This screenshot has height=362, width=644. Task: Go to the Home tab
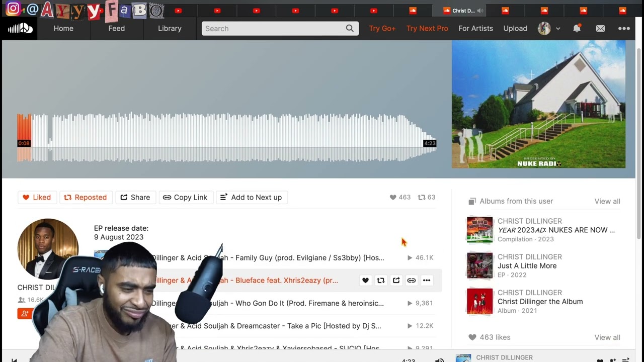[63, 29]
